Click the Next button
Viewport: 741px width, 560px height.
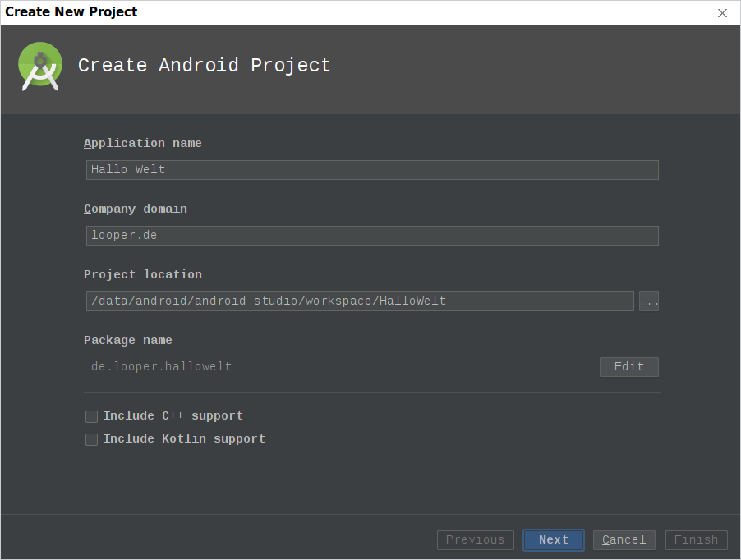click(554, 540)
